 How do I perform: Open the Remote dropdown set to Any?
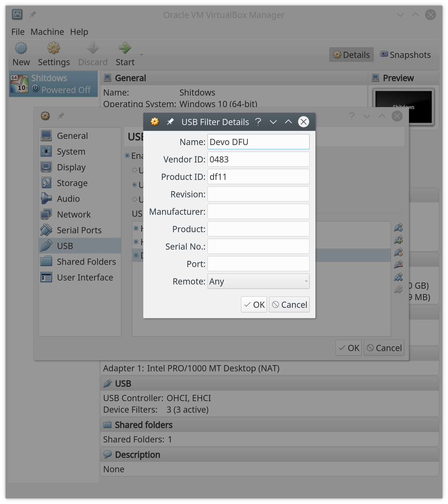258,281
